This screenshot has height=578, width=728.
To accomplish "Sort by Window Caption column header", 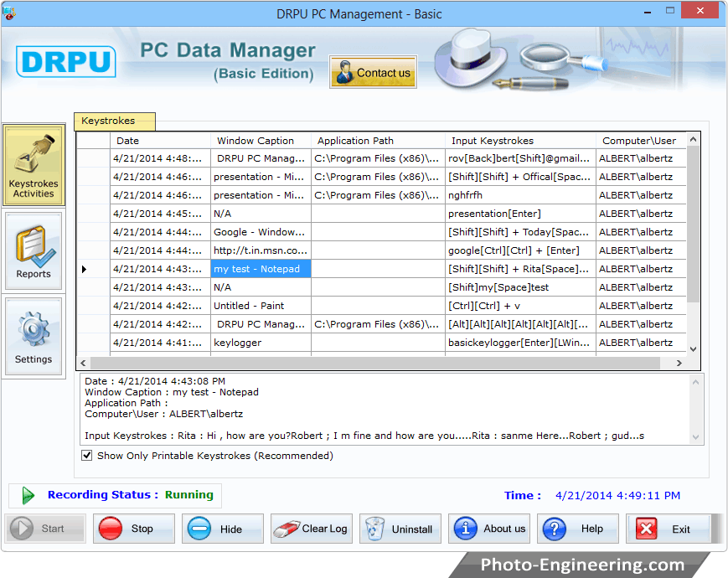I will [x=261, y=141].
